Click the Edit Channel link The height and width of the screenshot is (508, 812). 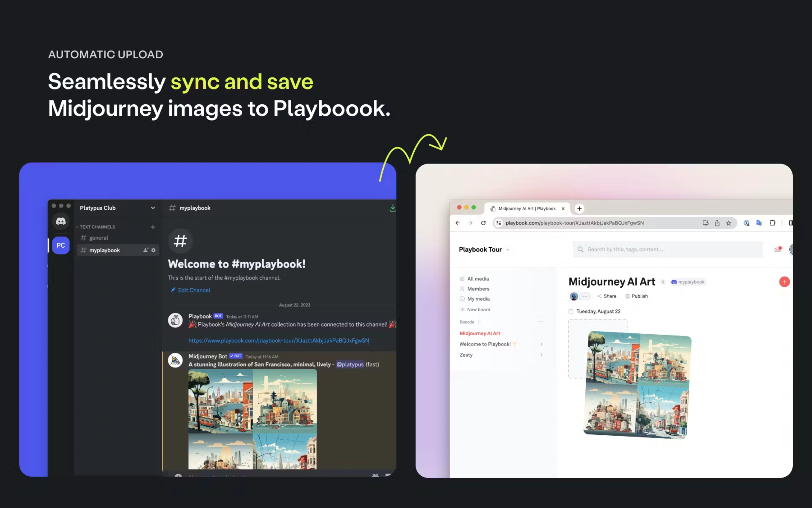(x=194, y=290)
